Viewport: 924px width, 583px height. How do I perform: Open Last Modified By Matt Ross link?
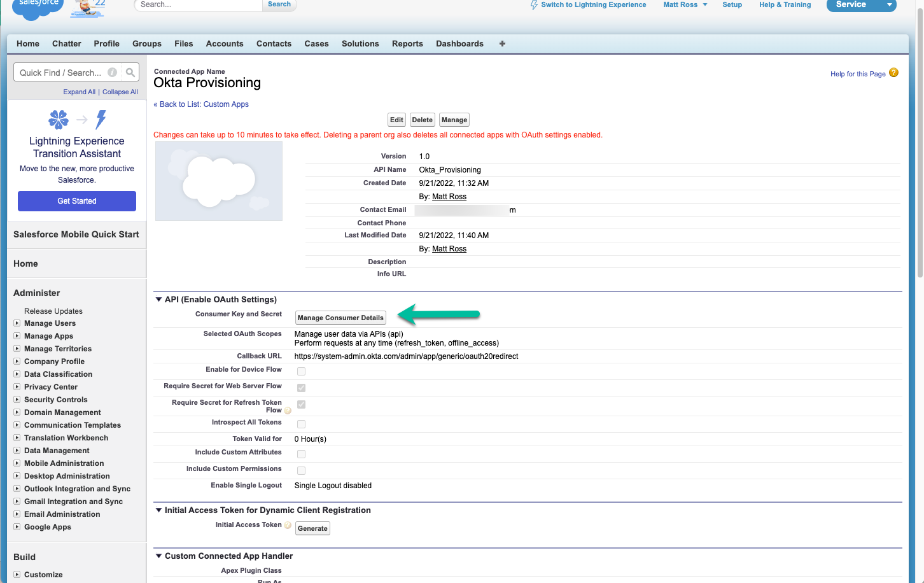pyautogui.click(x=449, y=249)
